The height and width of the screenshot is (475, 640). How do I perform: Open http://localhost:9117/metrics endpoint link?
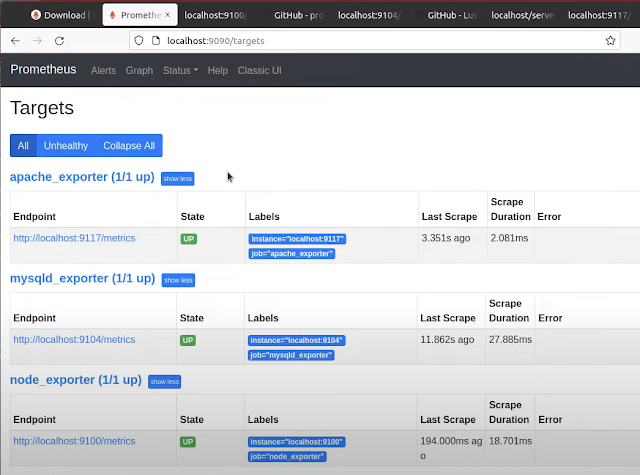(74, 238)
